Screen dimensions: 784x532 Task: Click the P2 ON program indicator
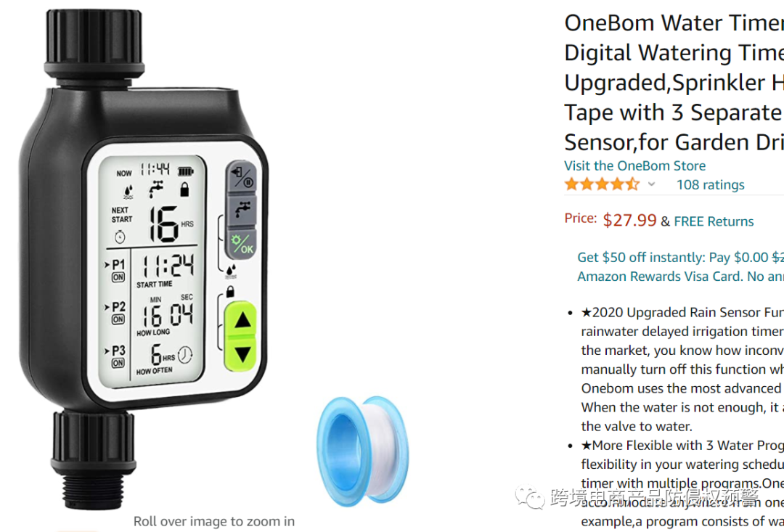[117, 313]
